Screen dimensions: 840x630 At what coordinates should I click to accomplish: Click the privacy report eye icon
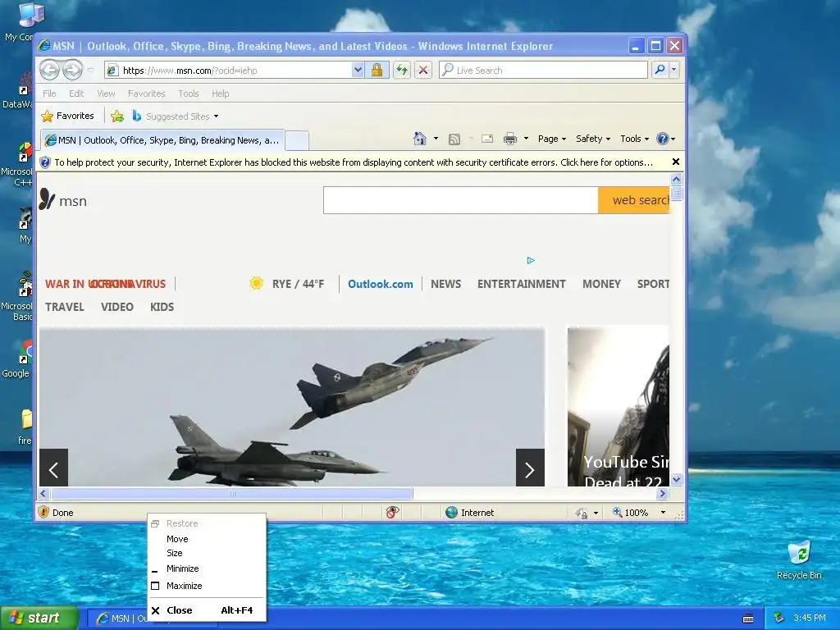392,513
